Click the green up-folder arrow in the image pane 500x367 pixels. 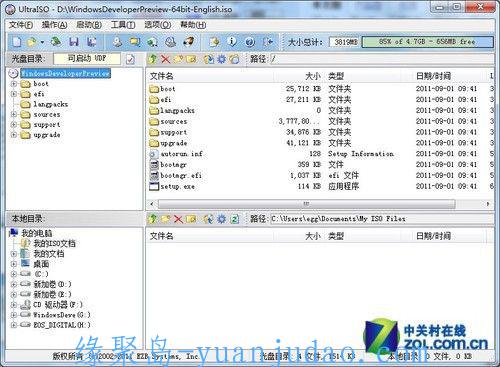tap(153, 59)
